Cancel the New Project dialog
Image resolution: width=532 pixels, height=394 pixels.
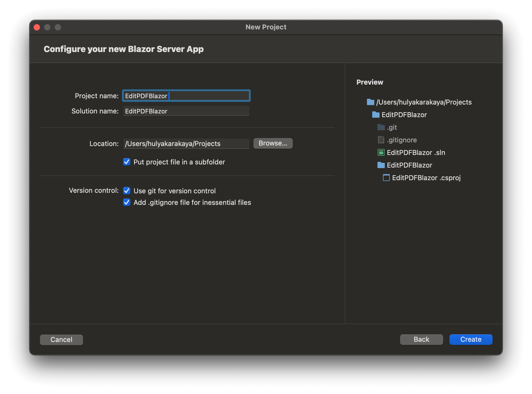tap(61, 340)
